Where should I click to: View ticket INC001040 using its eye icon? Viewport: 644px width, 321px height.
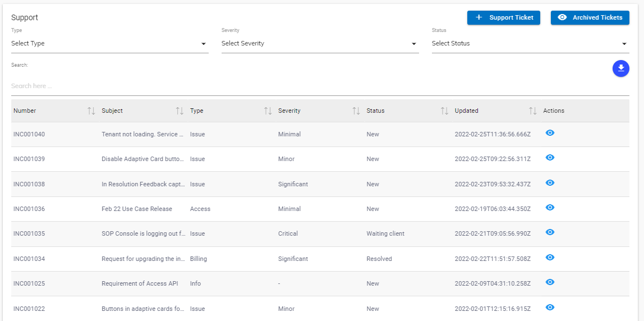pyautogui.click(x=550, y=133)
